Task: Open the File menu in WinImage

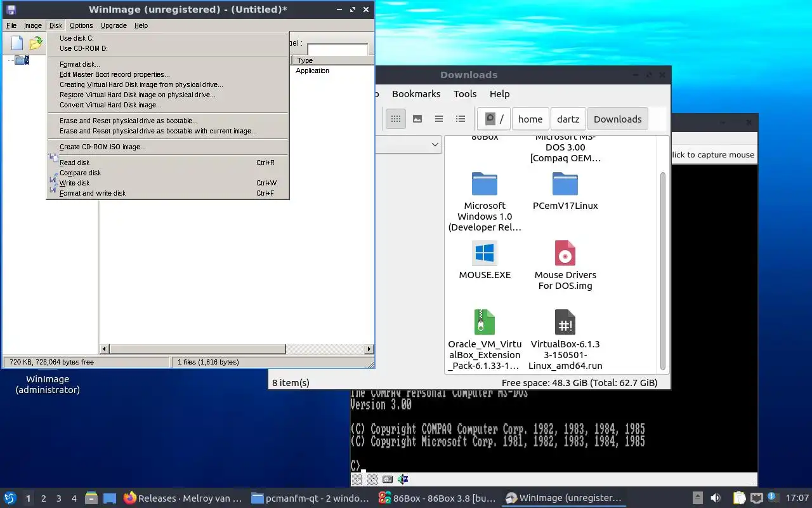Action: pos(11,25)
